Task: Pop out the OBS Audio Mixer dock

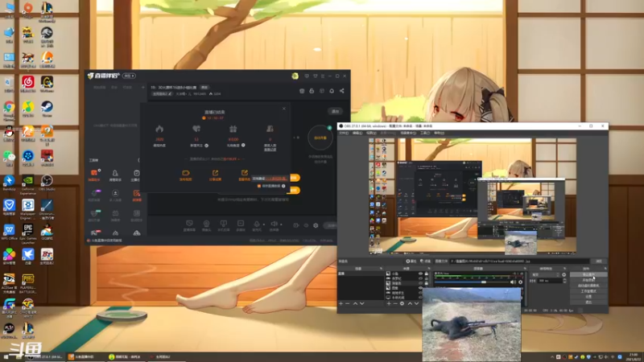Action: [x=525, y=269]
